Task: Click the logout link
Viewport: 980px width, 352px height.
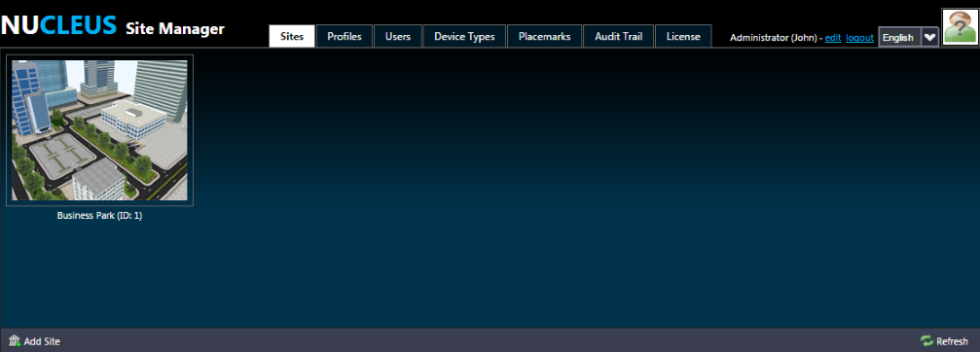Action: (859, 38)
